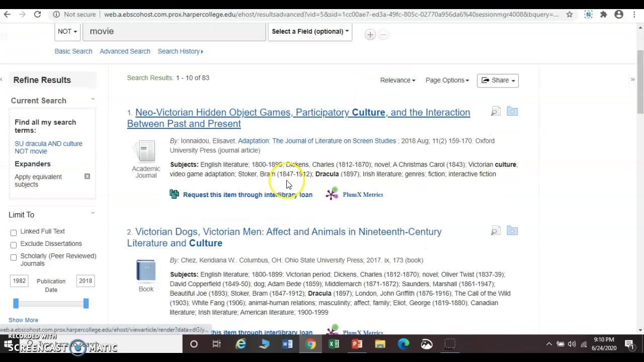Click 'SU dracula AND culture NOT movie' query
Viewport: 644px width, 362px height.
click(48, 147)
